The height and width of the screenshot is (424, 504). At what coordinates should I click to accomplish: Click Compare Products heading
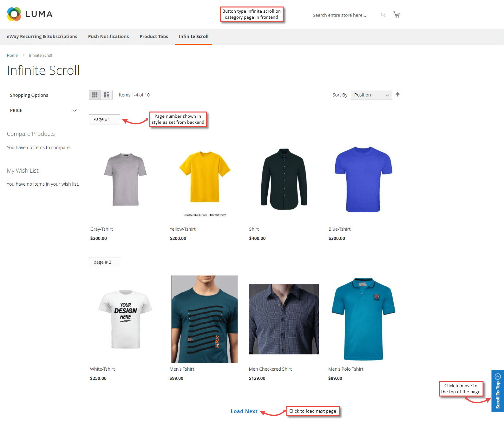(31, 134)
